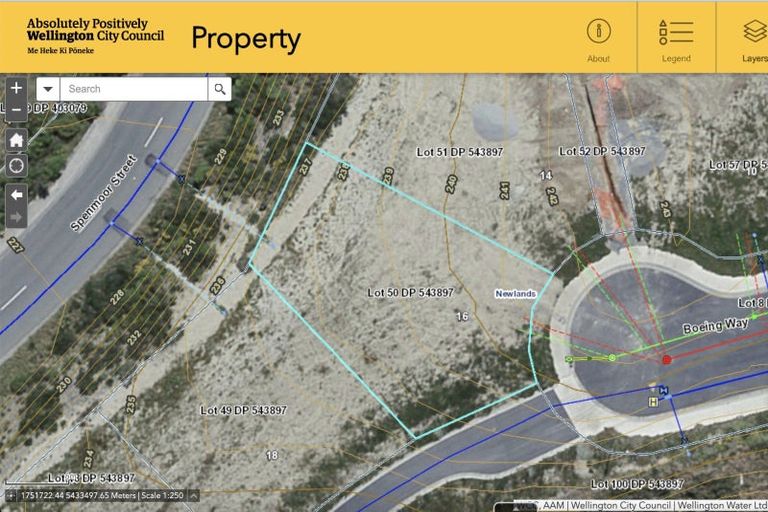Click the Wellington City Council logo

click(95, 35)
